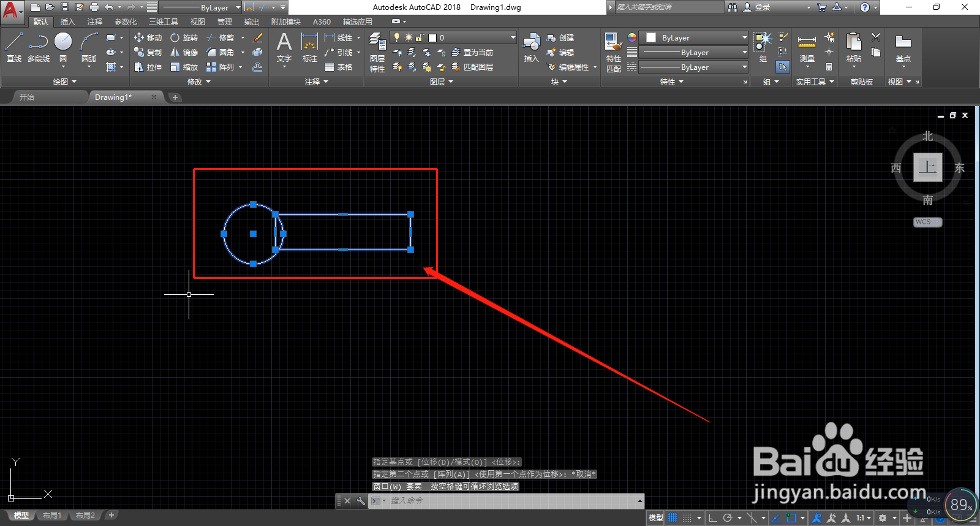The height and width of the screenshot is (526, 980).
Task: Select the Line (直线) drawing tool
Action: click(x=14, y=48)
